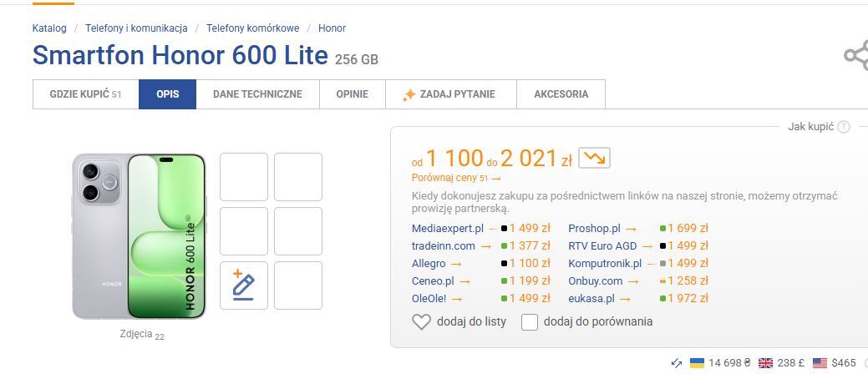The width and height of the screenshot is (868, 384).
Task: Click the 1 258 zł Onbuy.com price
Action: point(688,281)
